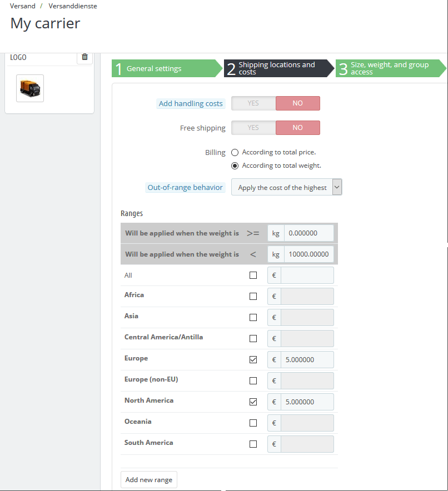Set Free shipping to YES
Viewport: 448px width, 491px height.
(x=253, y=128)
